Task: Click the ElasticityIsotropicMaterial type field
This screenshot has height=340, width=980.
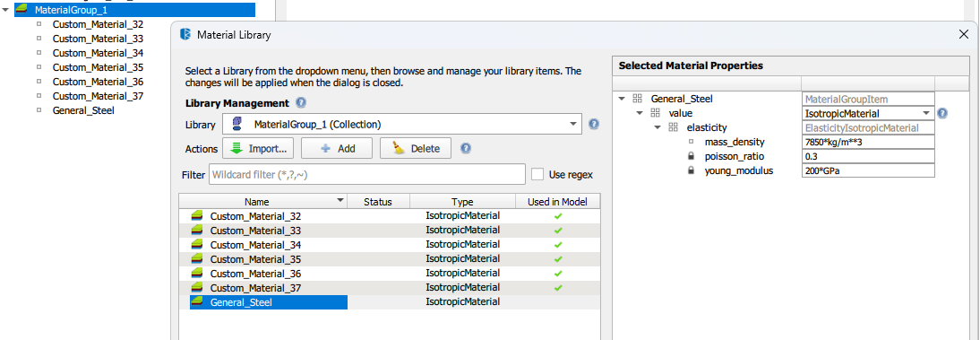Action: click(x=868, y=127)
